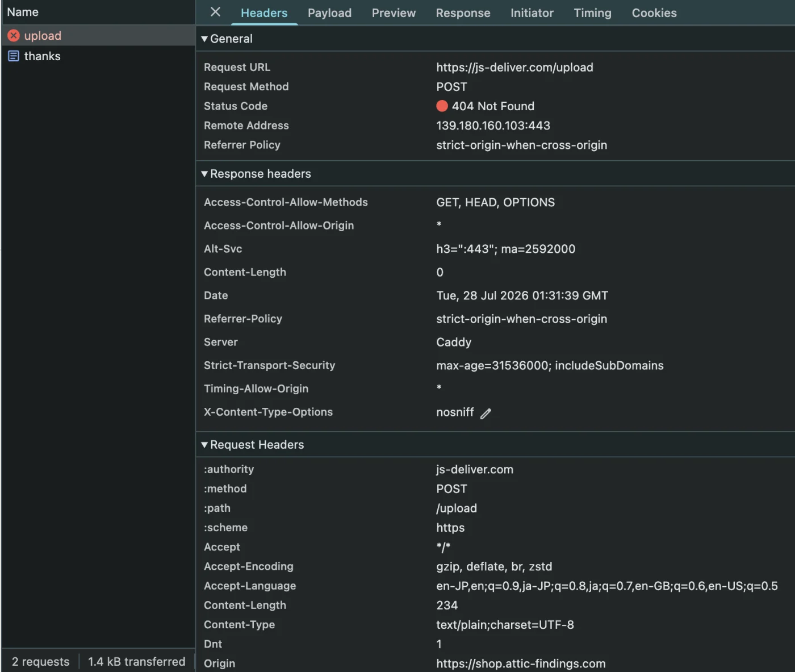Click the Origin value https://shop.attic-findings.com

coord(521,663)
